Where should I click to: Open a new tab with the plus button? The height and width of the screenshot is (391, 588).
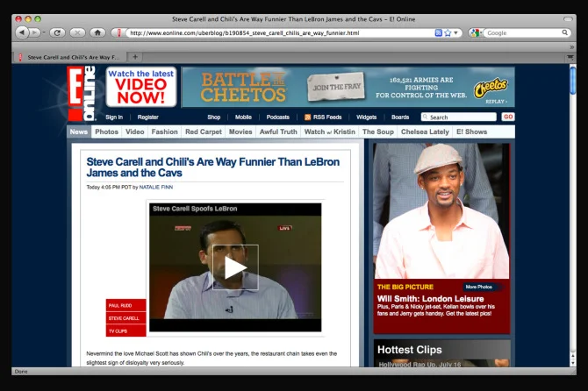135,57
